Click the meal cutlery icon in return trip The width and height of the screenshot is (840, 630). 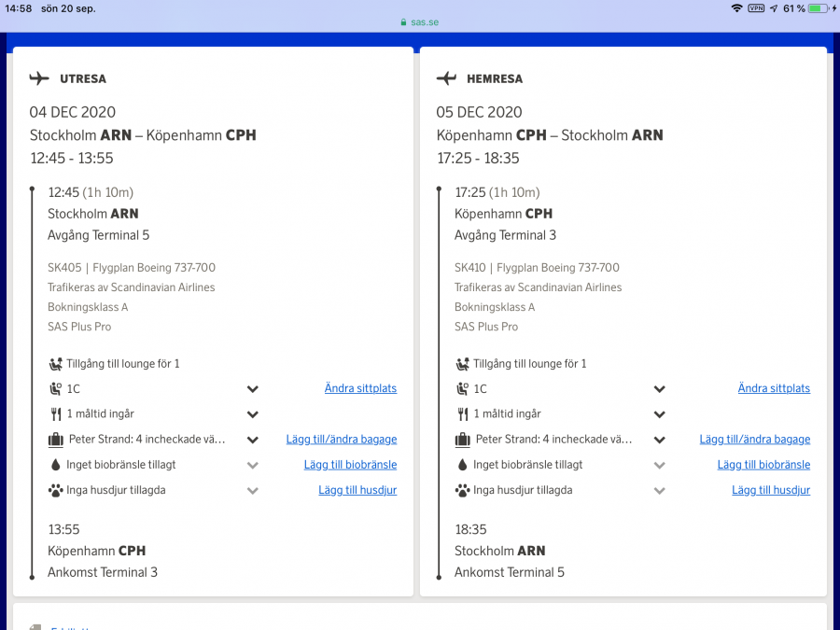click(x=462, y=414)
